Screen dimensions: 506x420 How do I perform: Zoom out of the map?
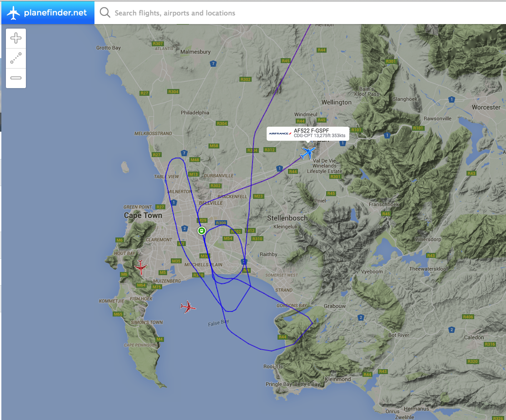(16, 78)
